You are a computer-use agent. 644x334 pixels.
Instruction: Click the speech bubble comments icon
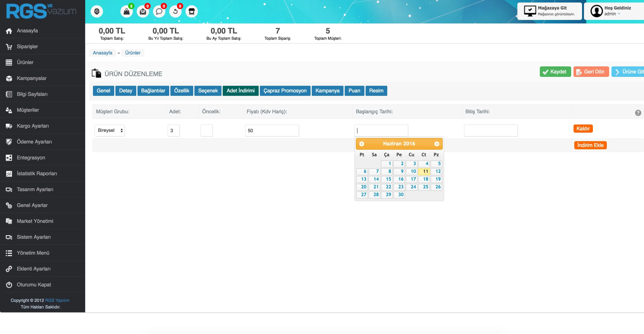coord(159,11)
